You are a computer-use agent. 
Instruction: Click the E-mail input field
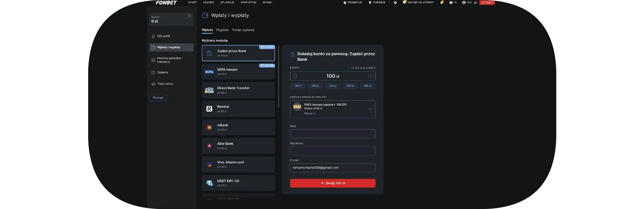[x=332, y=168]
